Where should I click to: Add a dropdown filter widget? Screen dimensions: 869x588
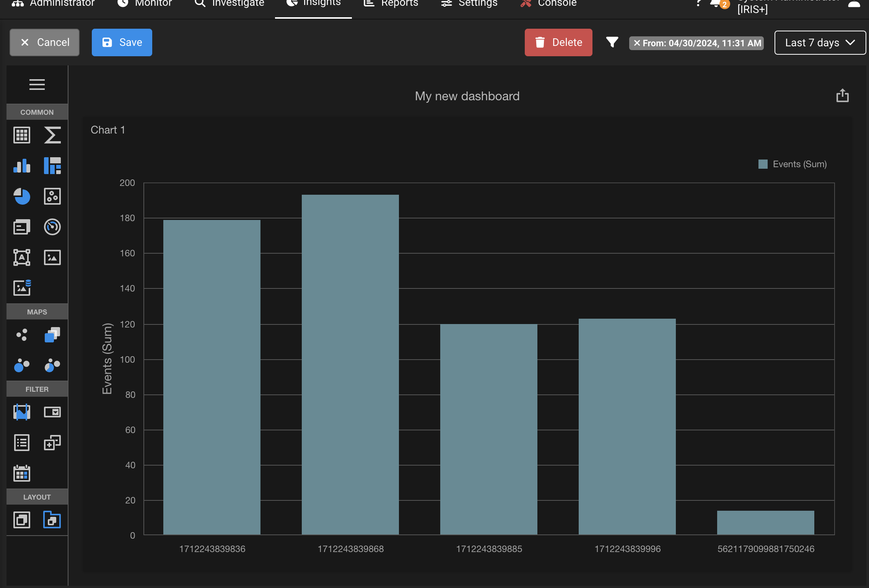(52, 412)
